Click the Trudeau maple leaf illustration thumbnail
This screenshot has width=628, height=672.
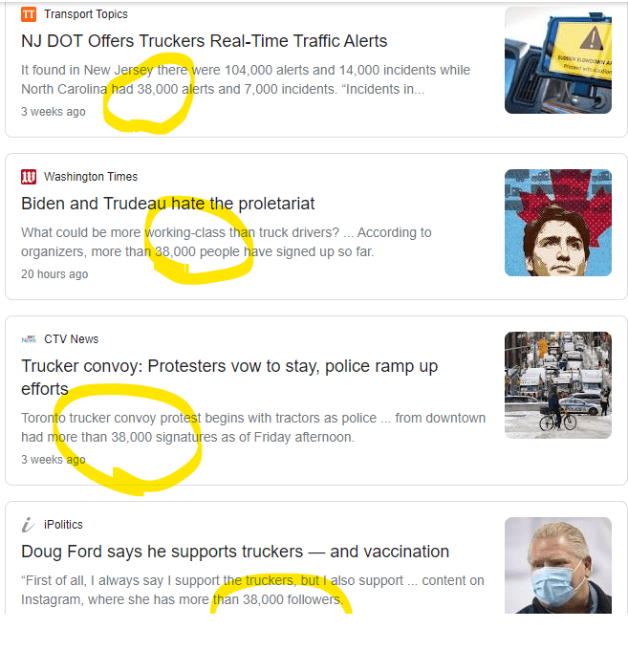(x=557, y=223)
